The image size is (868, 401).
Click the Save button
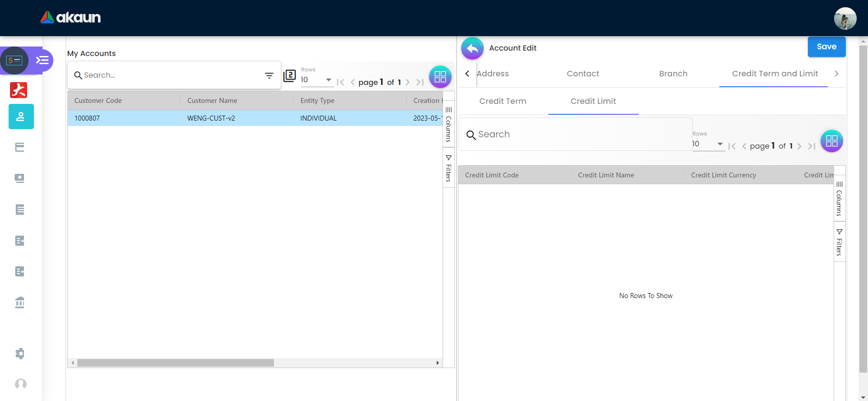click(826, 47)
